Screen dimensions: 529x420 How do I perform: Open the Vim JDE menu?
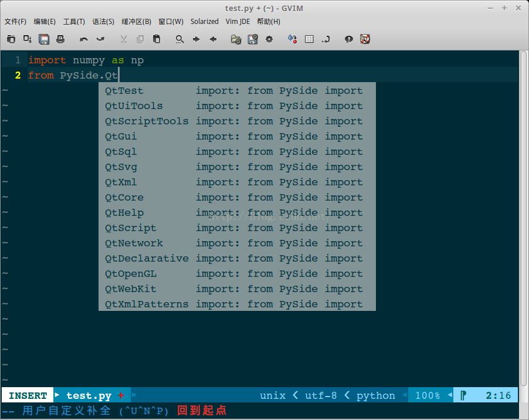pyautogui.click(x=238, y=22)
